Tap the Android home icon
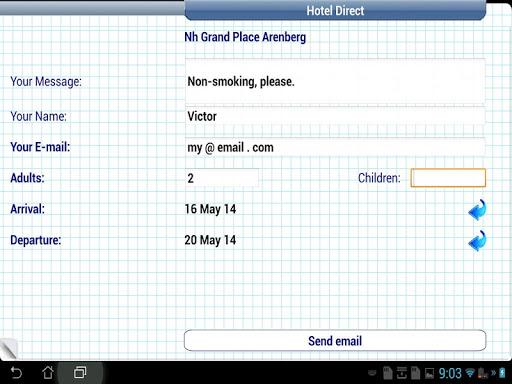 (x=48, y=372)
